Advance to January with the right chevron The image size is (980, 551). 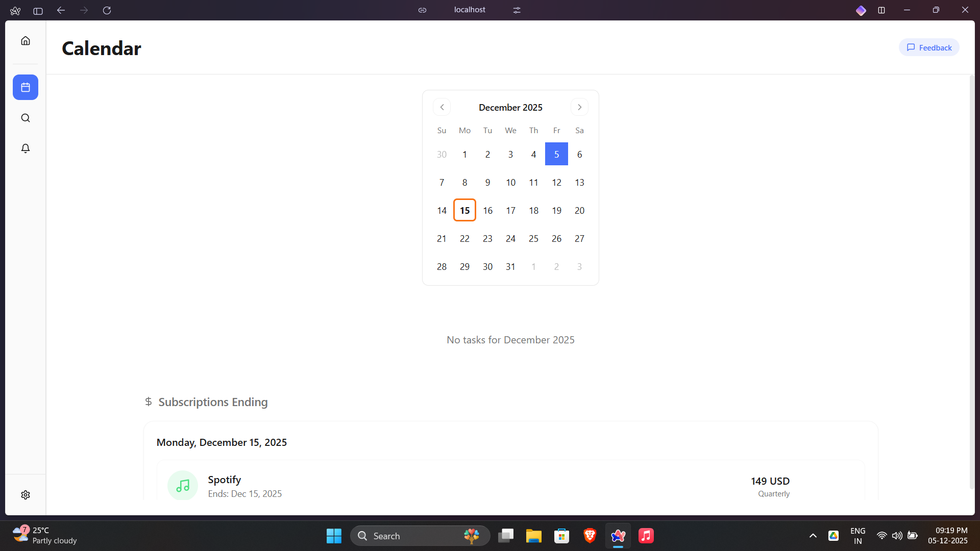579,107
